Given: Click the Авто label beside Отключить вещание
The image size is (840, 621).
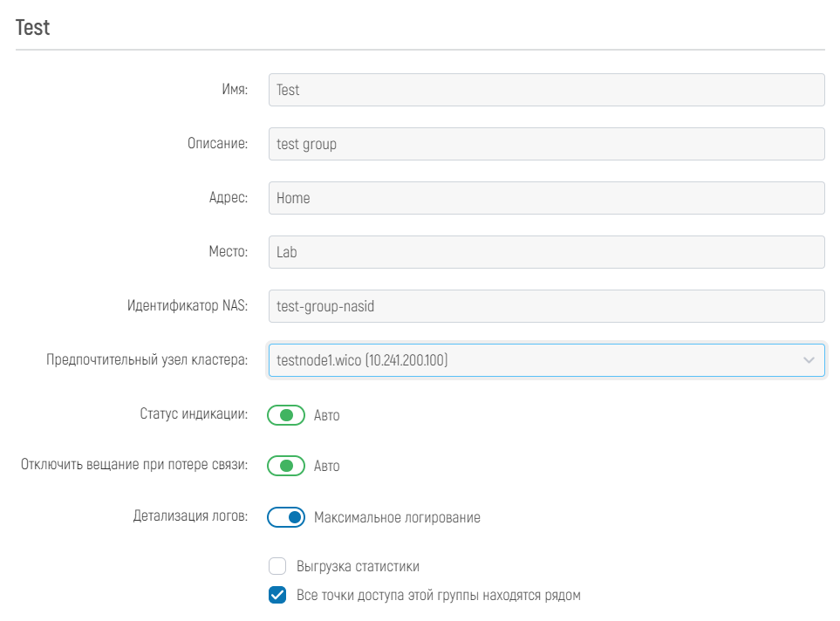Looking at the screenshot, I should tap(327, 466).
